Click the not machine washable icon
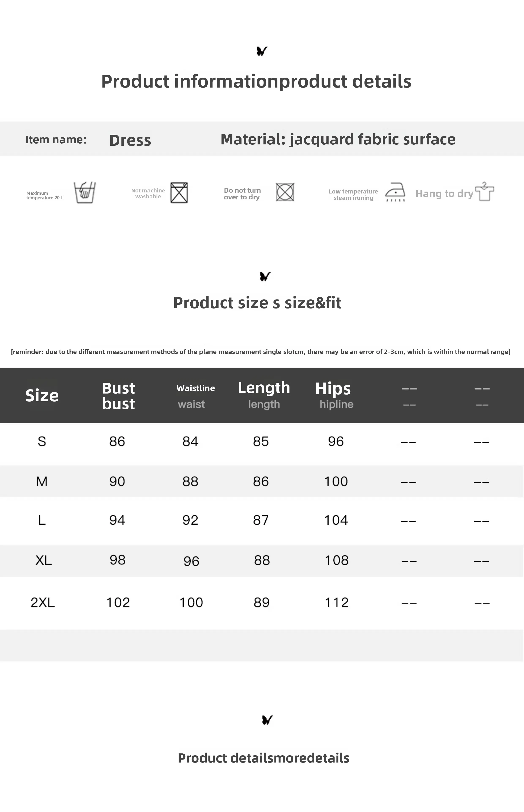Screen dimensions: 524x812 pos(179,193)
